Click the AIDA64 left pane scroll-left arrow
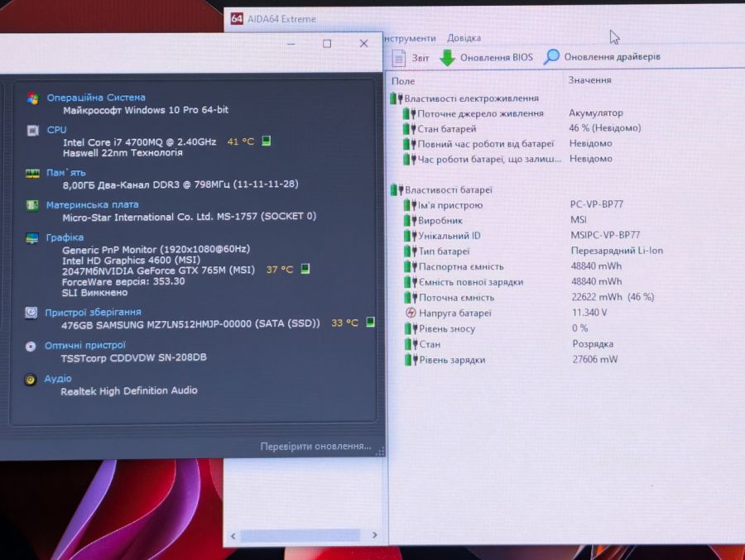745x560 pixels. [x=233, y=536]
